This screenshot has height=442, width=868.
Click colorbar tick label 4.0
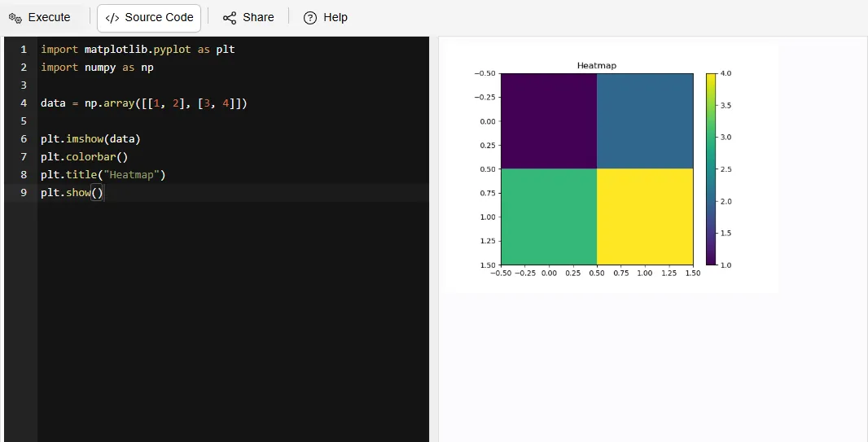coord(726,73)
